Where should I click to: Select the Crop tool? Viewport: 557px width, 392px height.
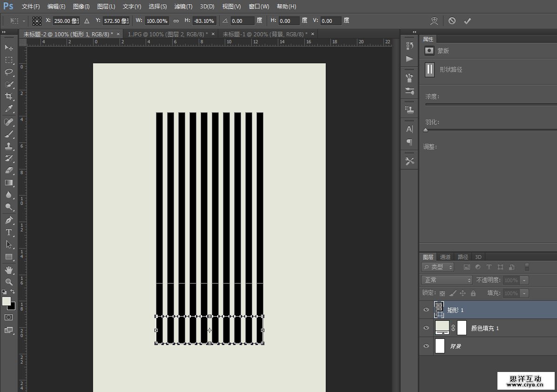(9, 96)
